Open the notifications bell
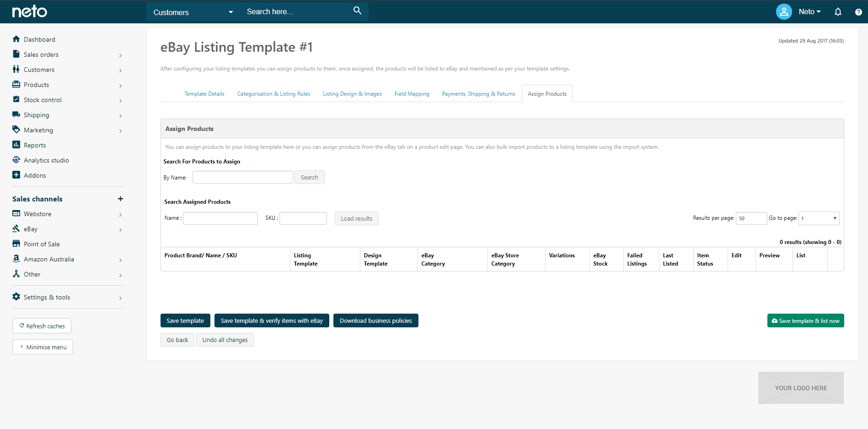Image resolution: width=868 pixels, height=429 pixels. (x=838, y=12)
